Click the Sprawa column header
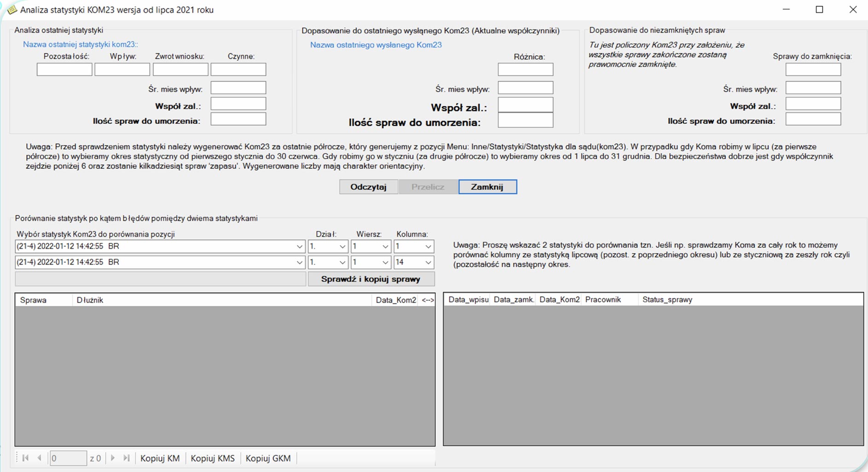868x472 pixels. coord(44,300)
